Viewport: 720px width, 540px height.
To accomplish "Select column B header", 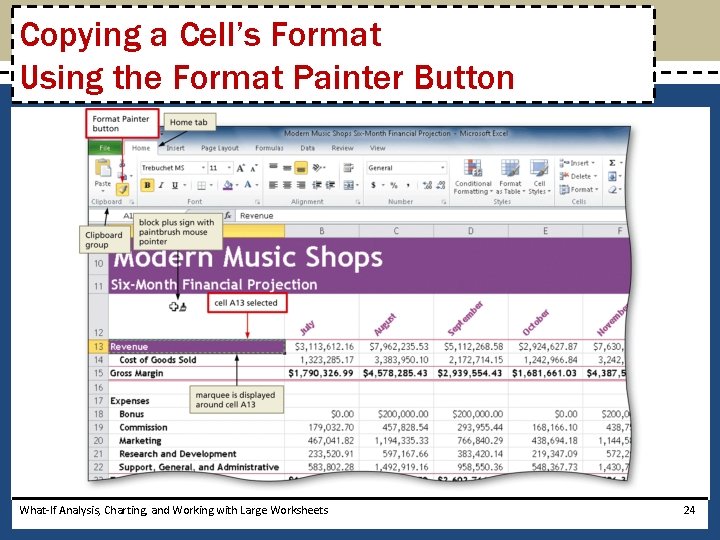I will 322,231.
